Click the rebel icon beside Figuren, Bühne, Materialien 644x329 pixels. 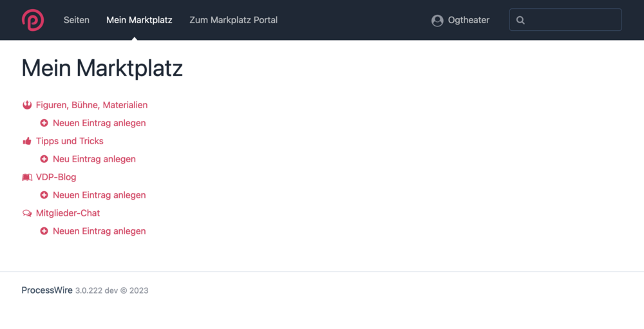(x=27, y=105)
